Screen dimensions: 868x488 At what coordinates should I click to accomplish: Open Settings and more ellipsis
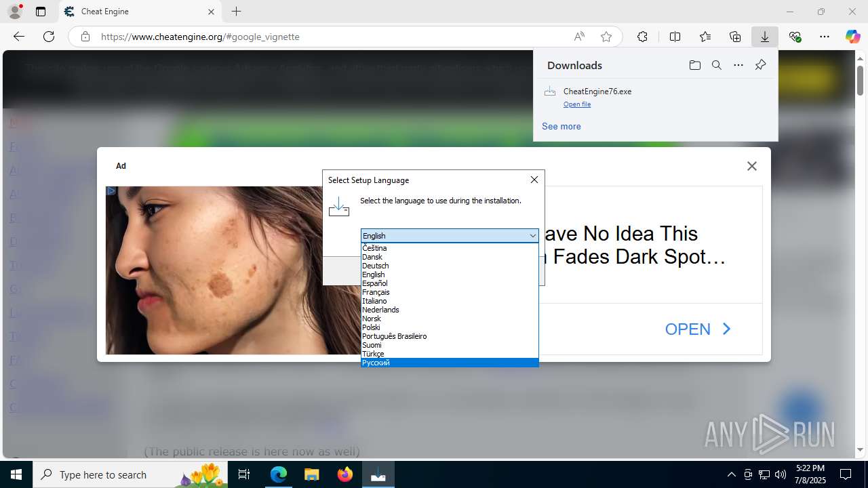pyautogui.click(x=825, y=37)
